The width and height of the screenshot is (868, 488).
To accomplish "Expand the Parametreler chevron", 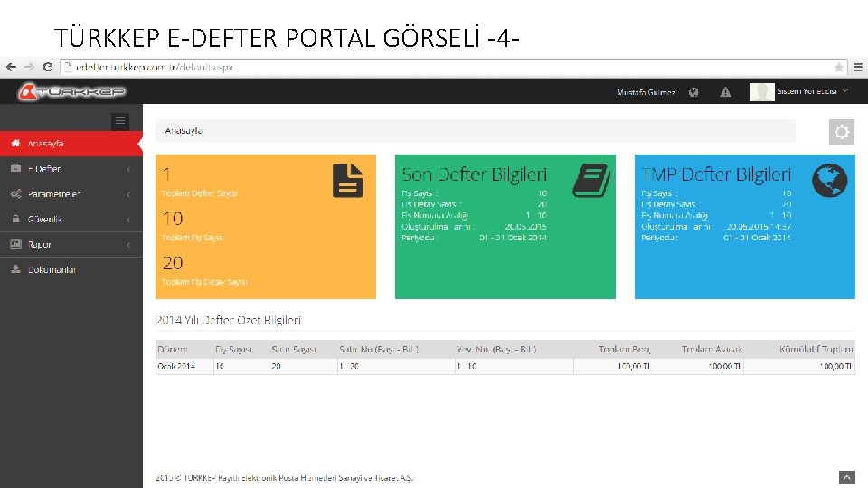I will pos(128,194).
